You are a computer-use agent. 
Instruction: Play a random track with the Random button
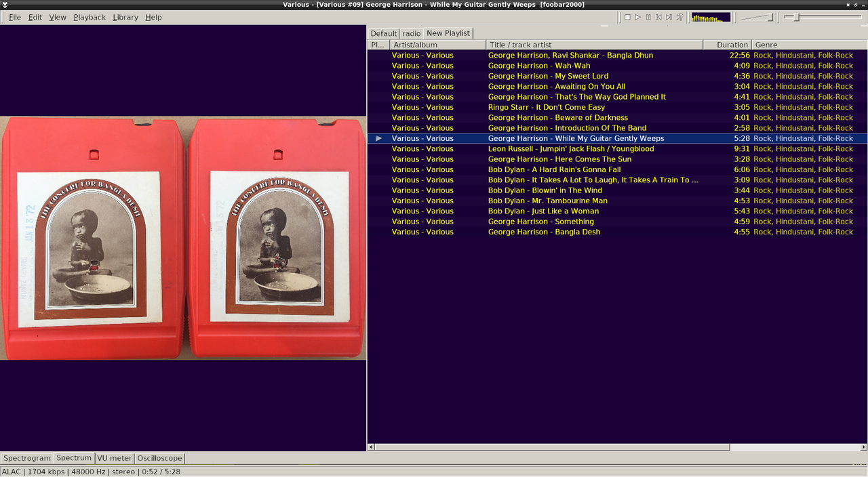point(679,17)
